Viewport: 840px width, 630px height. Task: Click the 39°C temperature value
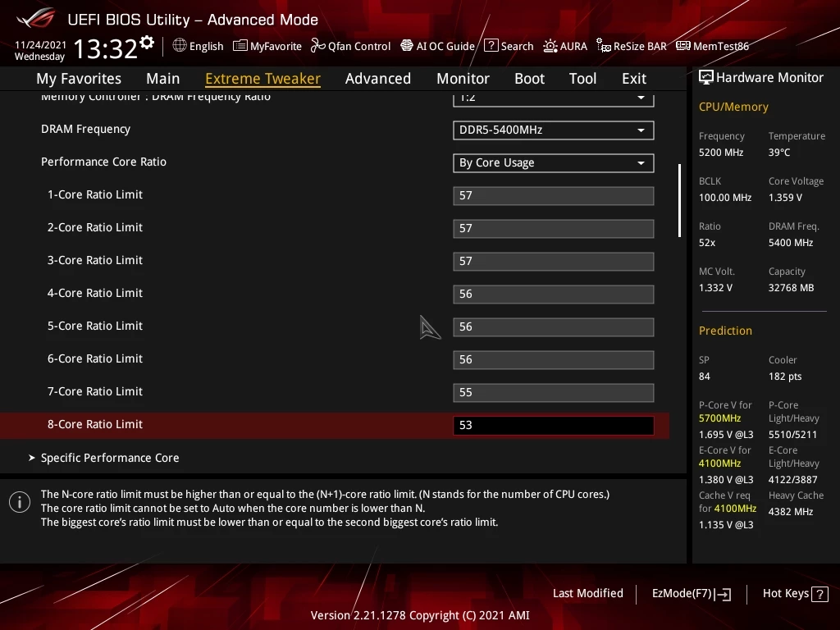tap(779, 153)
